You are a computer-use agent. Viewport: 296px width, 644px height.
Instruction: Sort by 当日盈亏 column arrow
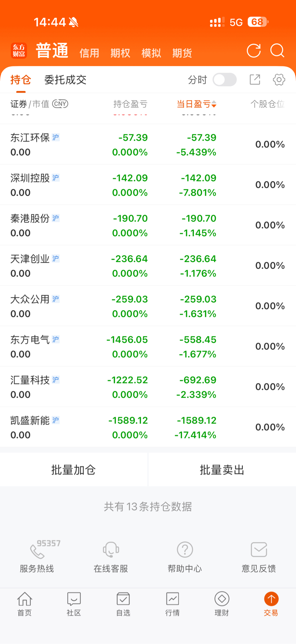214,104
